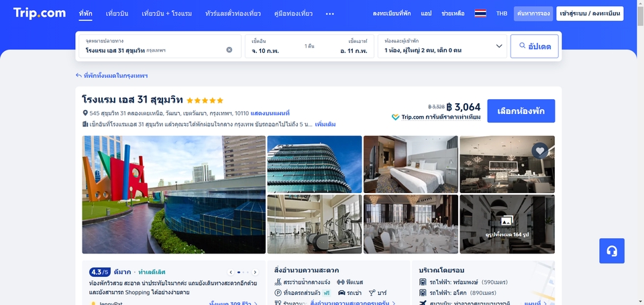The height and width of the screenshot is (305, 644).
Task: Expand rooms and guests dropdown chevron
Action: tap(499, 46)
